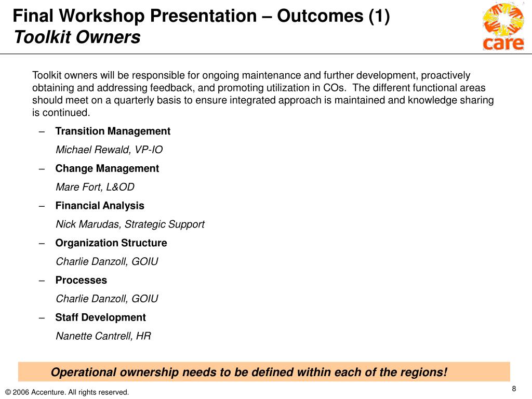The image size is (532, 399).
Task: Select the 'Change Management' heading
Action: coord(107,168)
